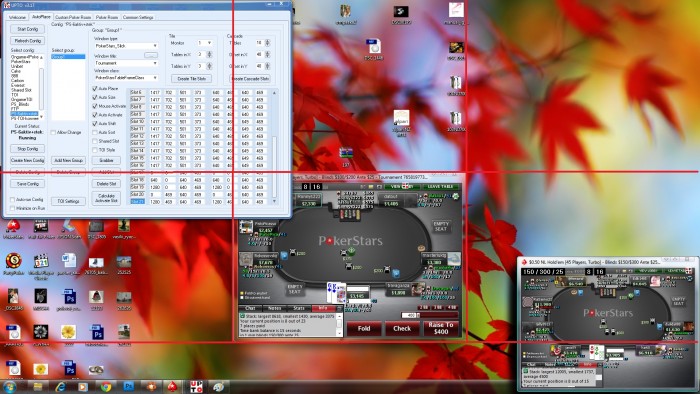
Task: Launch Photoshop from the taskbar
Action: (x=129, y=387)
